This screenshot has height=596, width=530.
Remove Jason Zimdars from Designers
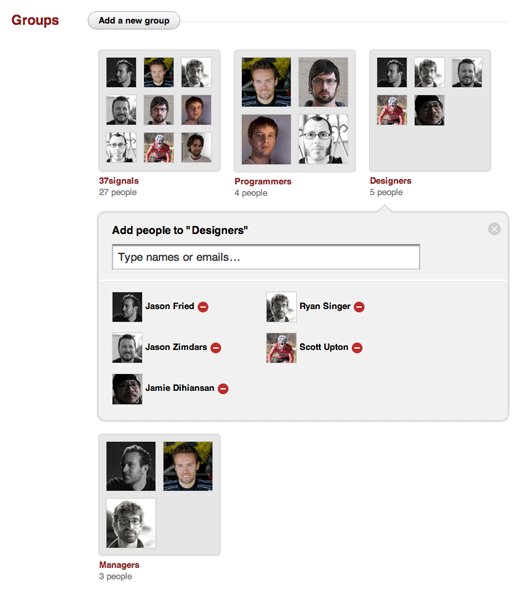(x=216, y=347)
